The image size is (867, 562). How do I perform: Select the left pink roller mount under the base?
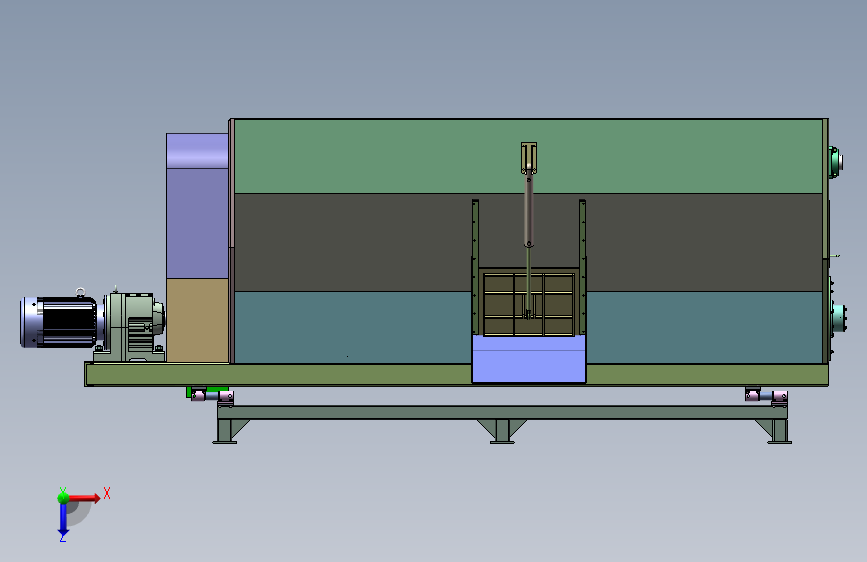point(212,396)
